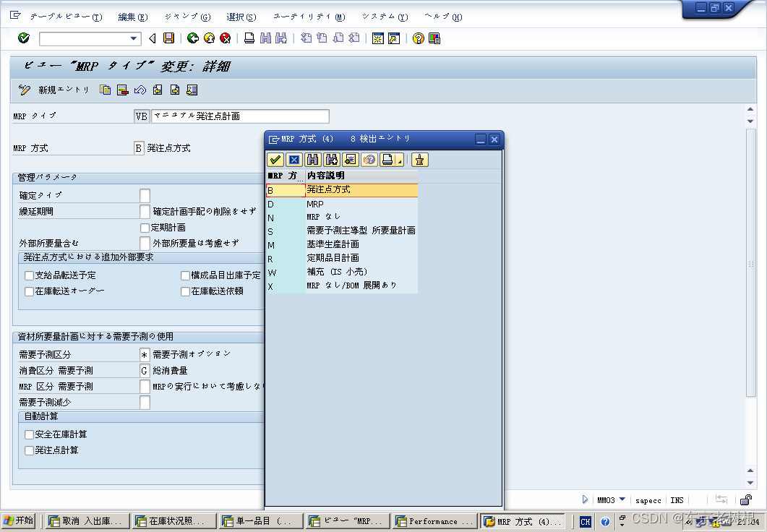Click the green Back arrow icon
This screenshot has height=532, width=767.
pyautogui.click(x=193, y=38)
